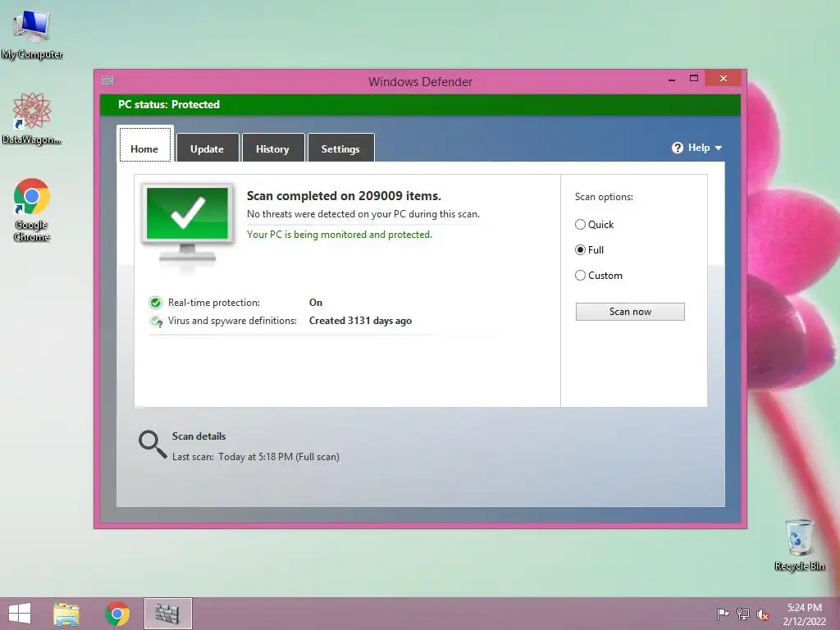Image resolution: width=840 pixels, height=630 pixels.
Task: Click the 'Scan details' heading
Action: (199, 436)
